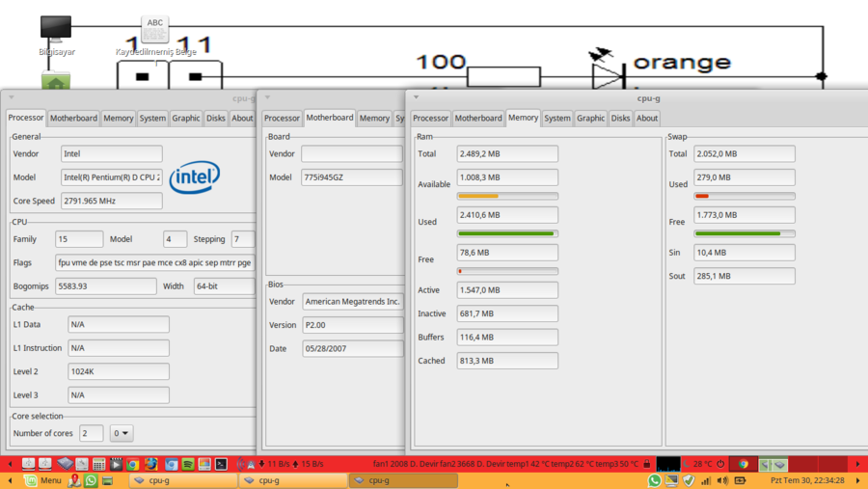
Task: Launch Chromium from the red panel
Action: [x=172, y=464]
